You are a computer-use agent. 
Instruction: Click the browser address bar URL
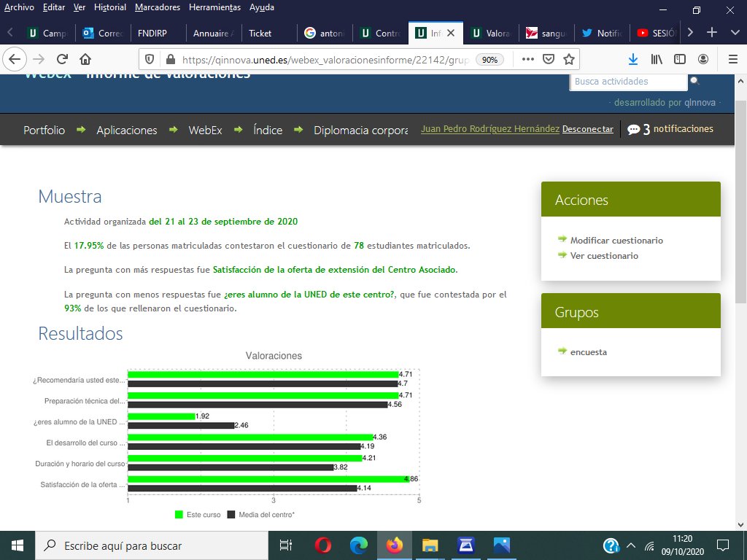pos(325,60)
